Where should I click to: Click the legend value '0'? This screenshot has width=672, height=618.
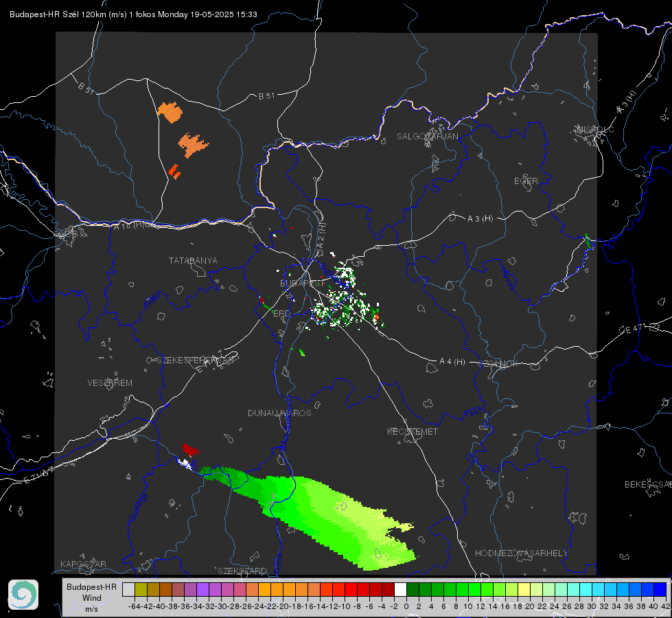(x=406, y=606)
